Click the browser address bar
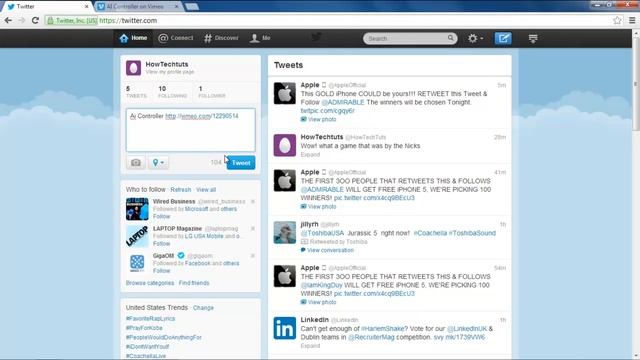The width and height of the screenshot is (640, 360). 327,20
